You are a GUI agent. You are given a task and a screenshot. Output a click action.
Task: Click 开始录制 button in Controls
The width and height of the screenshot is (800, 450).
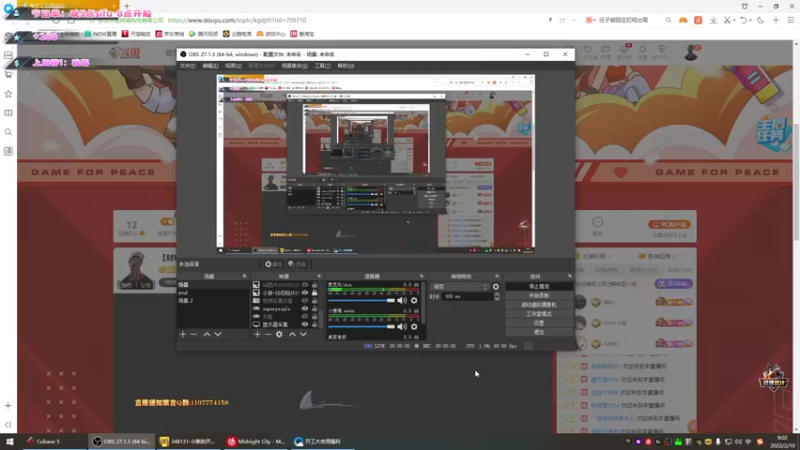pyautogui.click(x=539, y=295)
